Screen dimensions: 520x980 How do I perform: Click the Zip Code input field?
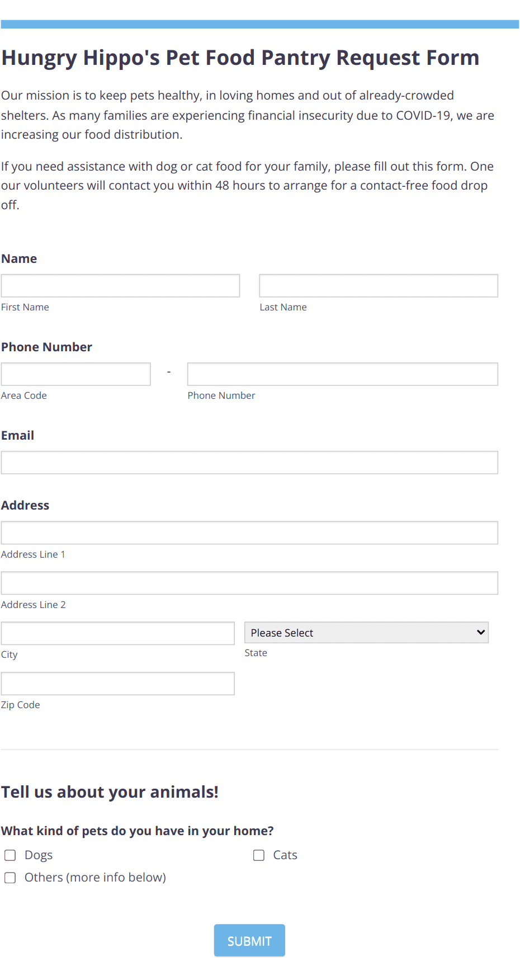117,683
